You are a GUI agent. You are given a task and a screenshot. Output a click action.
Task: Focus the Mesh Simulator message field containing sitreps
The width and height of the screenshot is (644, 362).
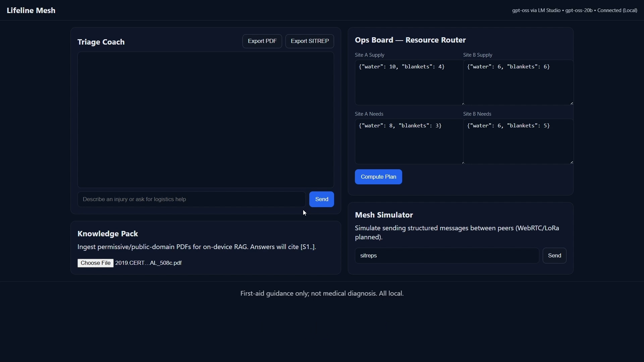446,256
